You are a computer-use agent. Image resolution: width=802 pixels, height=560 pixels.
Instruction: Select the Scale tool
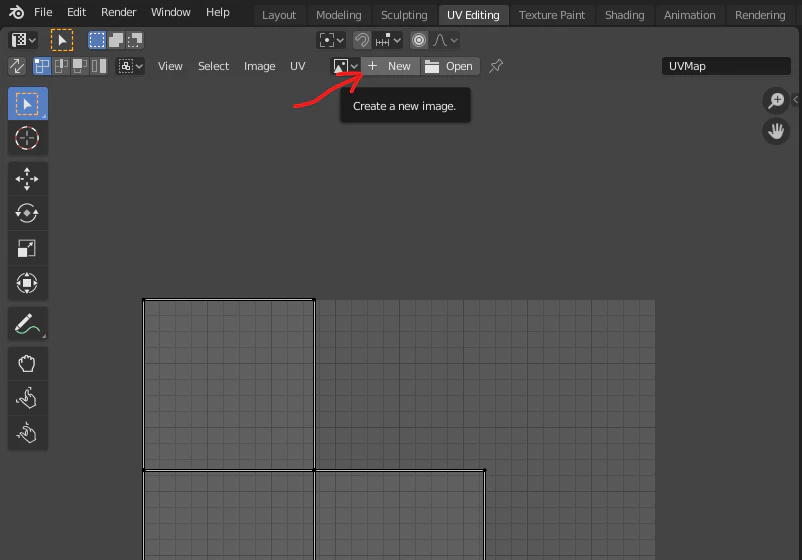tap(28, 248)
